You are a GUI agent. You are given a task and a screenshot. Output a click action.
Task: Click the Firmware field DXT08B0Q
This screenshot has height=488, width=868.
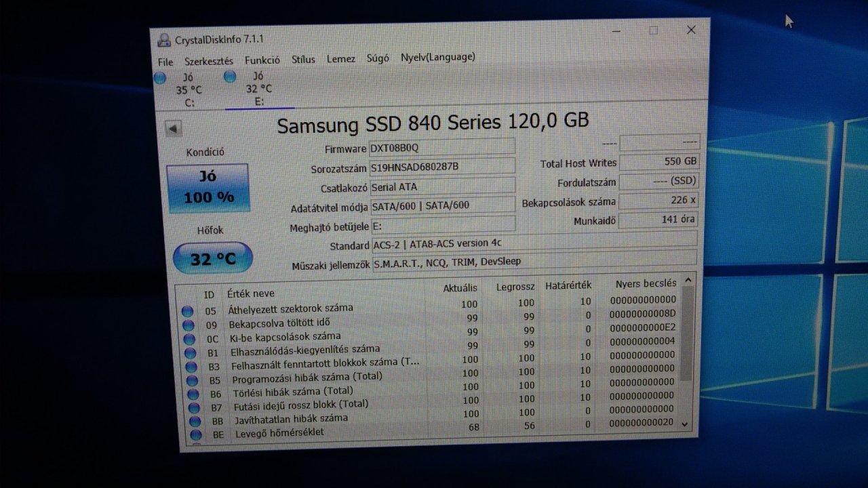(441, 147)
